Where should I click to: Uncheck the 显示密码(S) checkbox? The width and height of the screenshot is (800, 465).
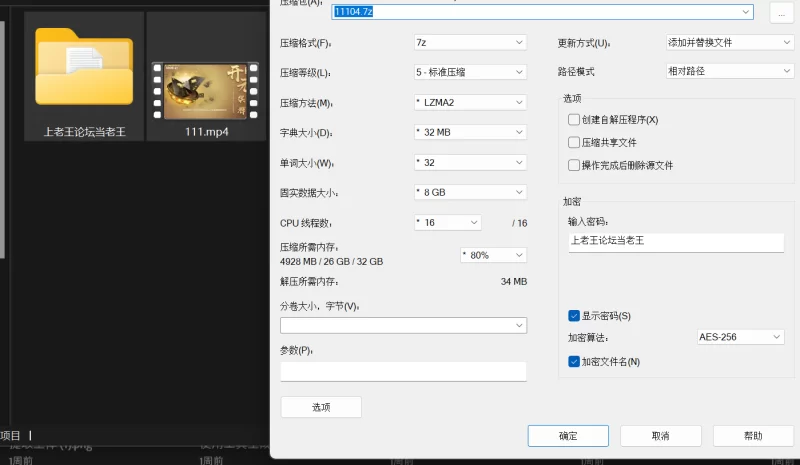click(x=573, y=316)
